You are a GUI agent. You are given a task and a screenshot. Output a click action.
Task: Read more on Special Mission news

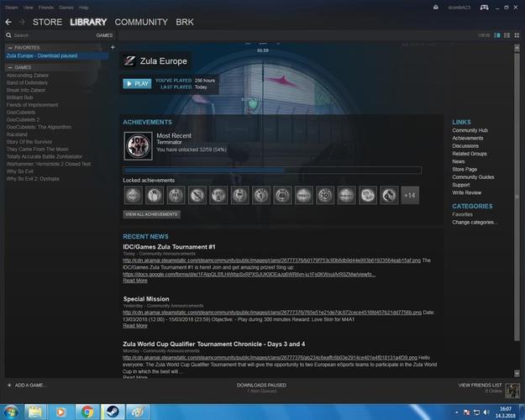coord(135,326)
